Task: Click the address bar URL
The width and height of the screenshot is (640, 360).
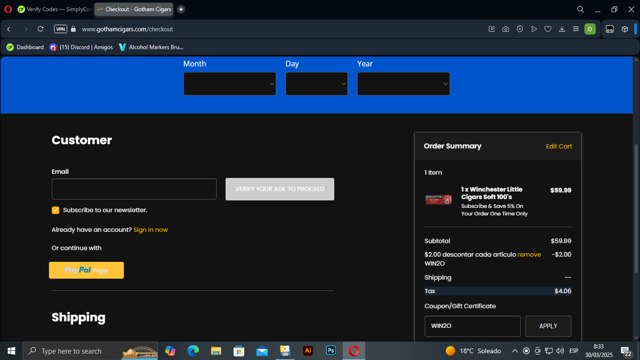Action: point(127,29)
